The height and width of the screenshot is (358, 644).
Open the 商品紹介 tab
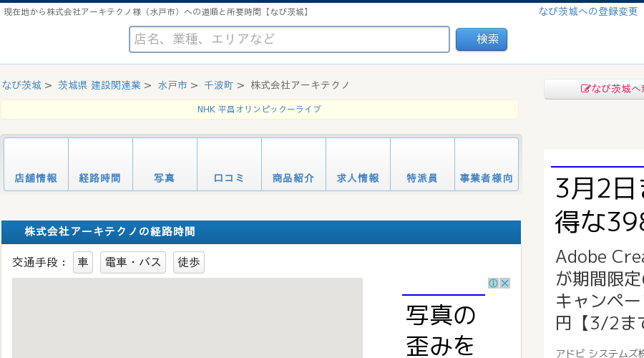coord(293,165)
